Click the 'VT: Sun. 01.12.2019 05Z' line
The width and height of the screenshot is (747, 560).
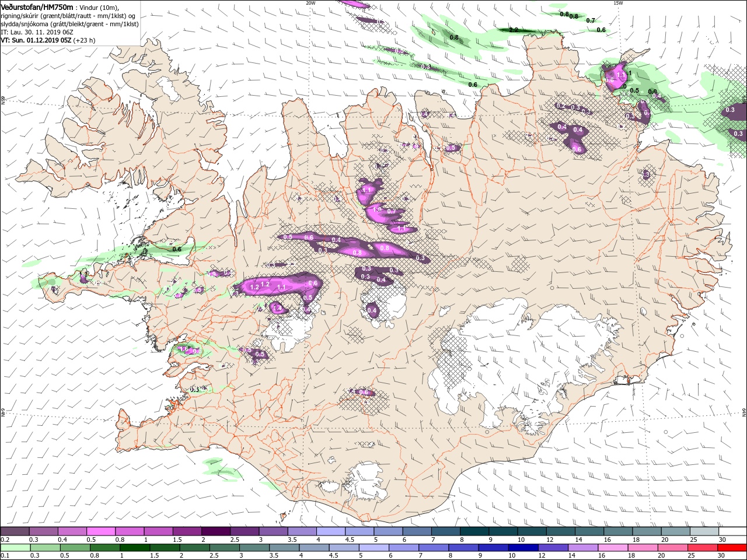pyautogui.click(x=36, y=40)
